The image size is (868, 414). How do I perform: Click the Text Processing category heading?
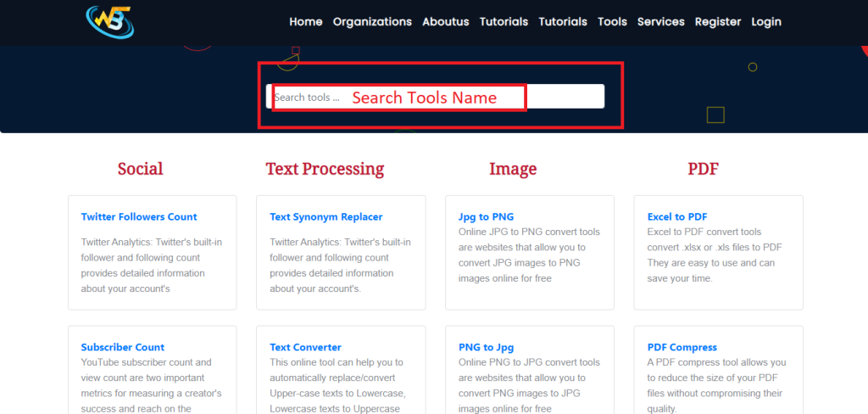coord(325,169)
